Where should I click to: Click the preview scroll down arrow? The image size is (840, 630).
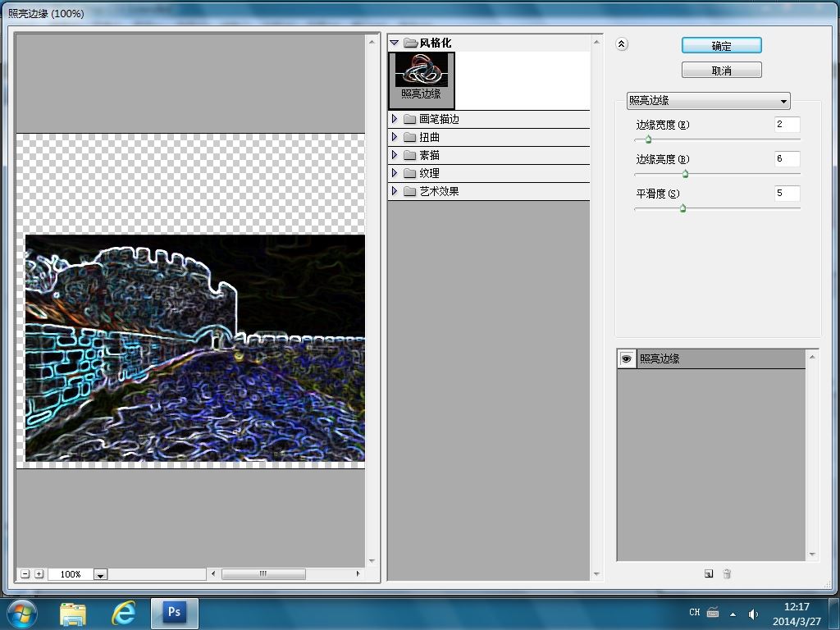click(372, 561)
